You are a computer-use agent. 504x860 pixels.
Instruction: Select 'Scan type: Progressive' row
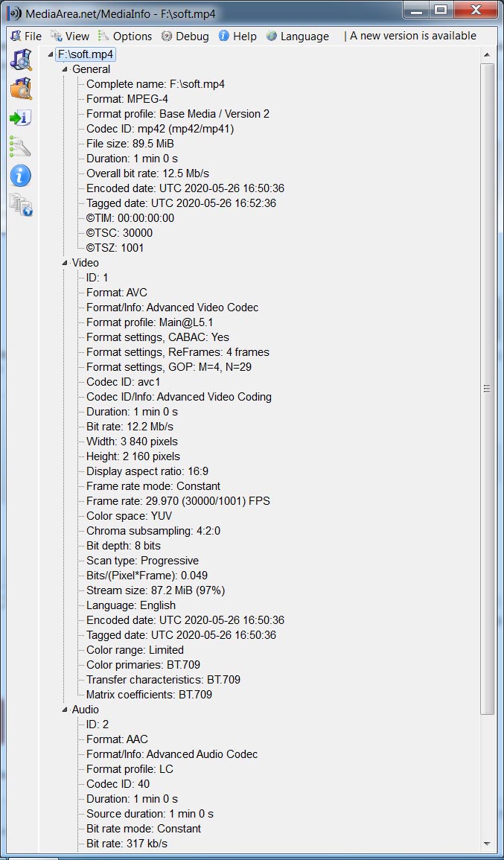point(143,561)
